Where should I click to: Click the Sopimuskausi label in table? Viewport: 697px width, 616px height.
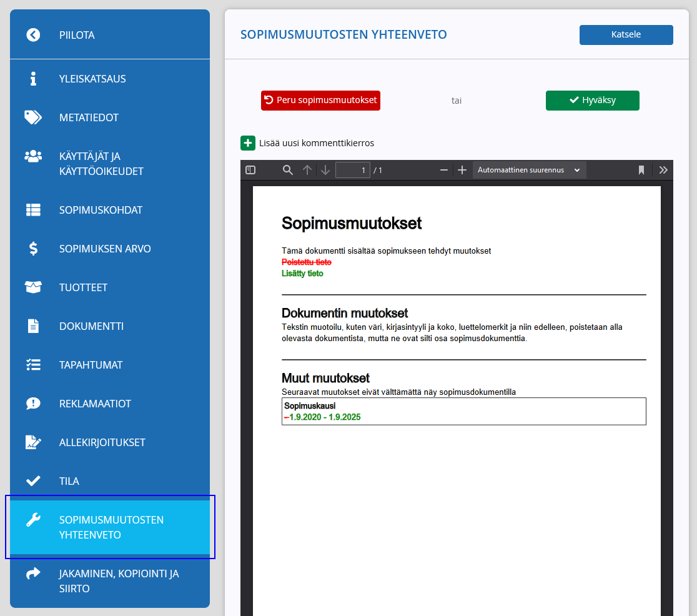tap(310, 405)
